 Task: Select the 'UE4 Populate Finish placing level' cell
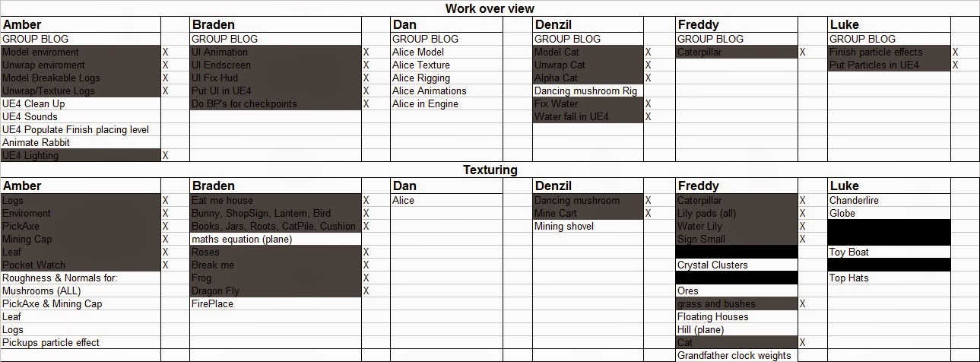(x=81, y=130)
